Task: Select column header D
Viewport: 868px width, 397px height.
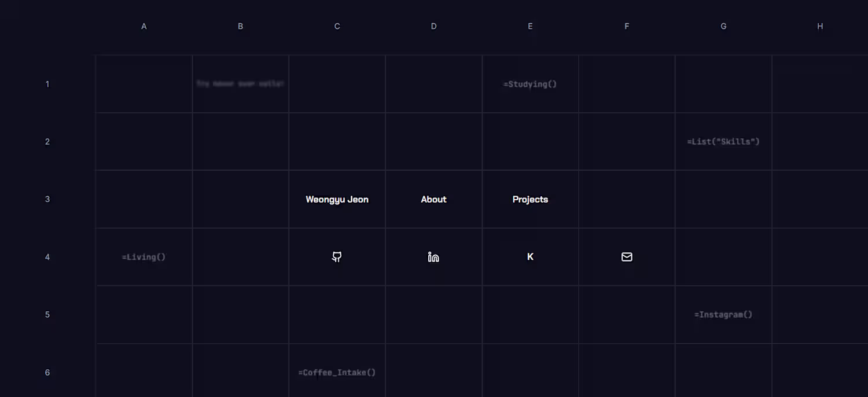Action: 433,26
